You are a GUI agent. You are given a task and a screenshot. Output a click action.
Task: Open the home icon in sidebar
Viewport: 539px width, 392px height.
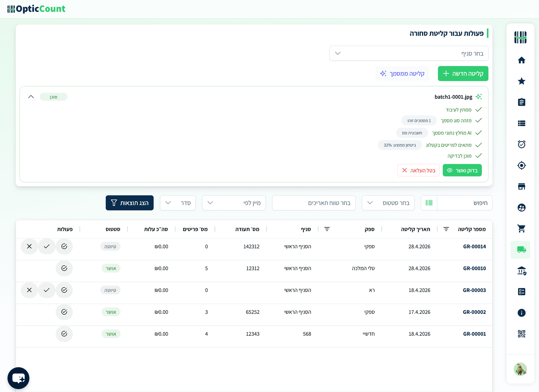[521, 60]
